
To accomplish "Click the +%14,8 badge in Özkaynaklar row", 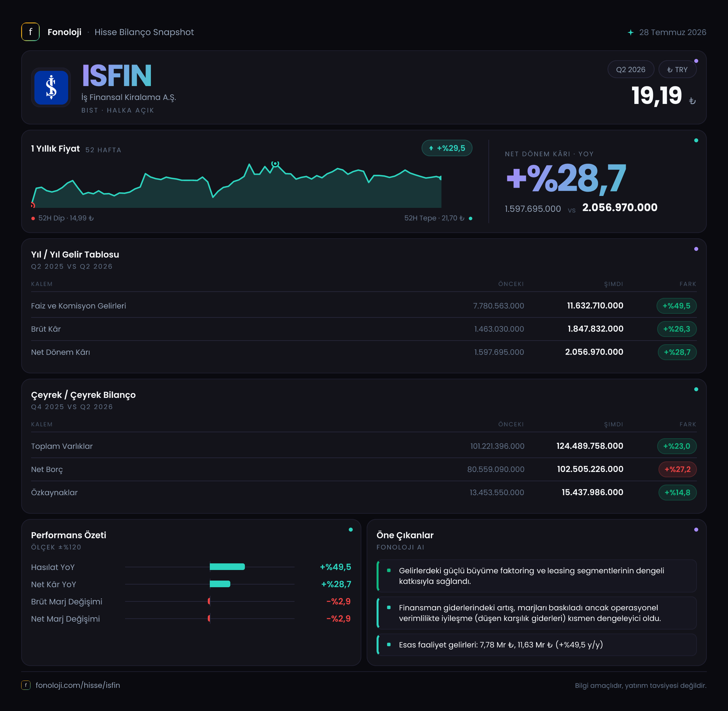I will pos(678,492).
